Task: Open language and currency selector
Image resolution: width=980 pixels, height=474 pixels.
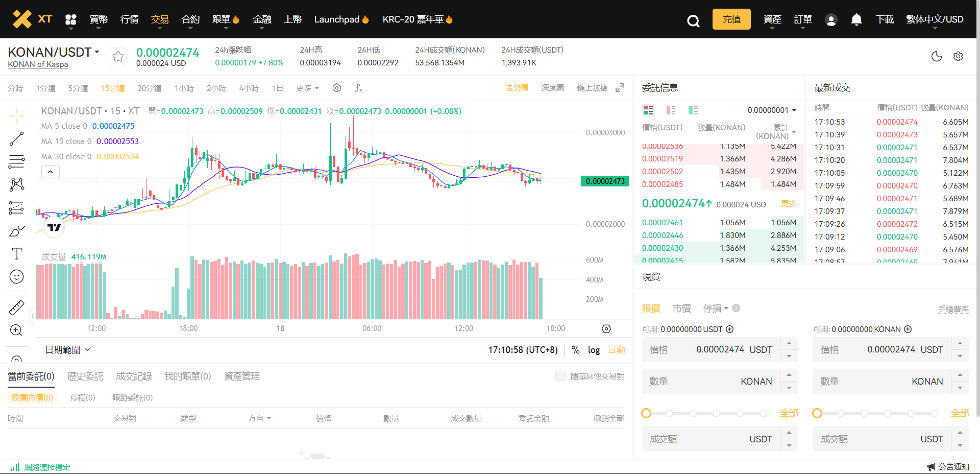Action: [935, 19]
